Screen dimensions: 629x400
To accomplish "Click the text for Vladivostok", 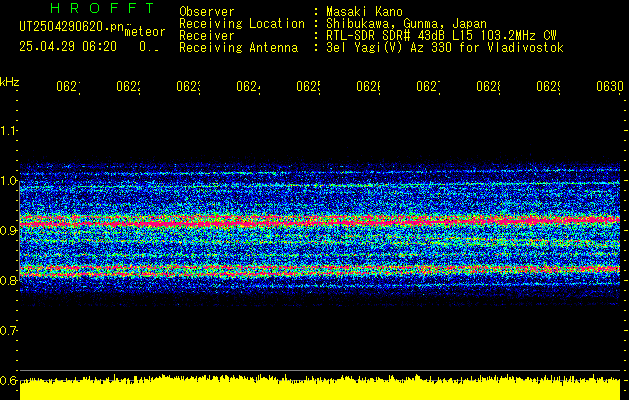I will tap(524, 48).
